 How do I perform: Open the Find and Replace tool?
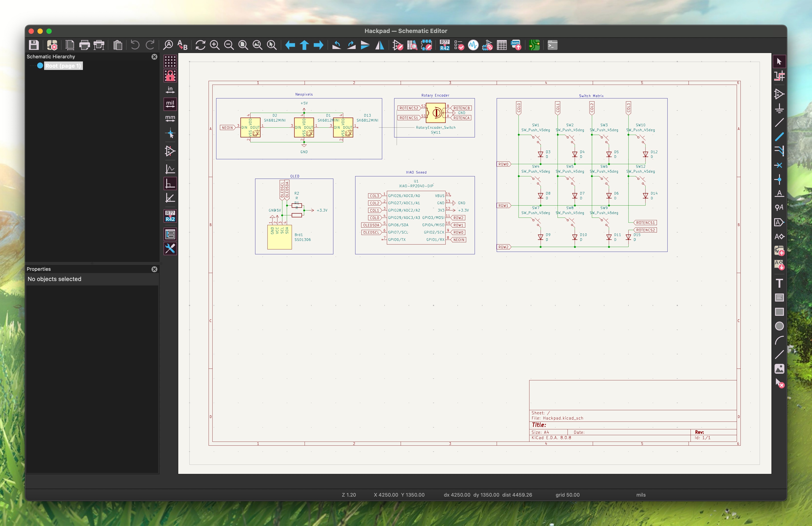(x=182, y=45)
